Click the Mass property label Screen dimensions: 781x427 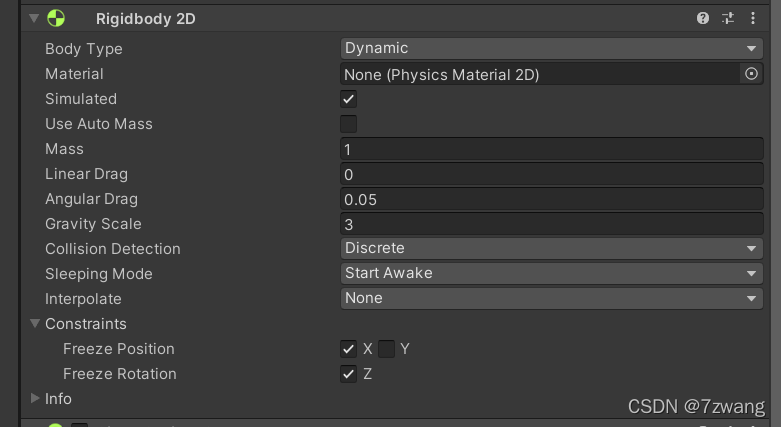[64, 148]
